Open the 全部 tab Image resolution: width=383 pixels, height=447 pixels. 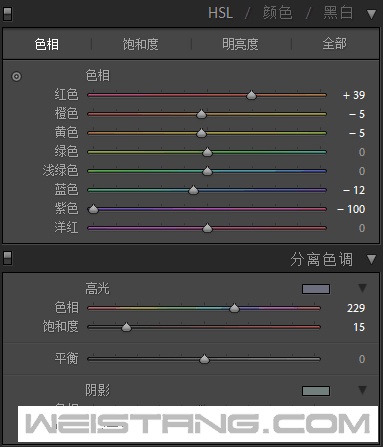[335, 44]
